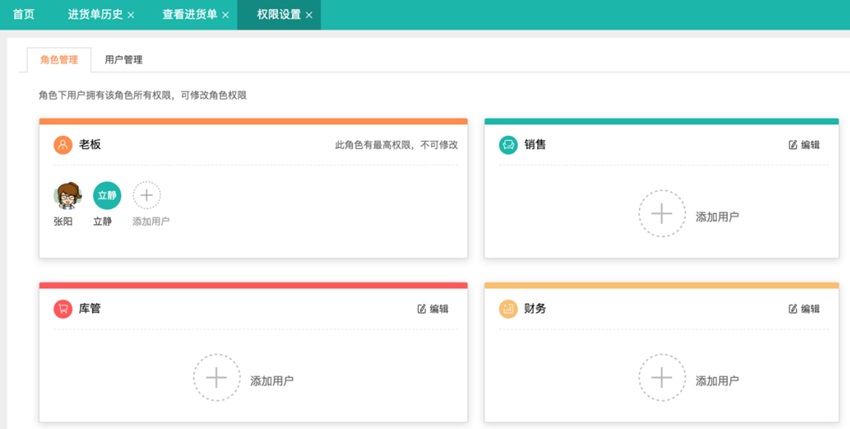Click the add user plus under 老板
The image size is (850, 429).
pyautogui.click(x=146, y=195)
